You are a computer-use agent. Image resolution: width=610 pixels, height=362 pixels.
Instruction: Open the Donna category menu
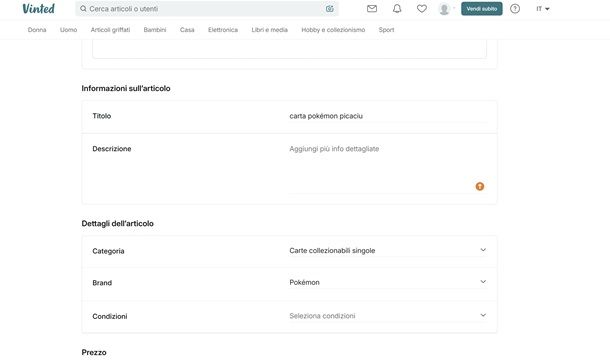(x=37, y=30)
